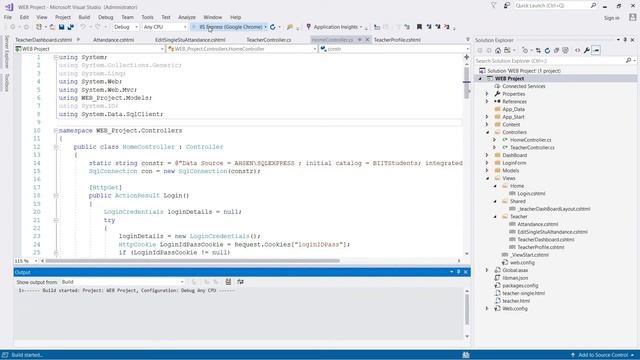Click the New Project icon in the toolbar
Screen dimensions: 640x360
pyautogui.click(x=40, y=27)
